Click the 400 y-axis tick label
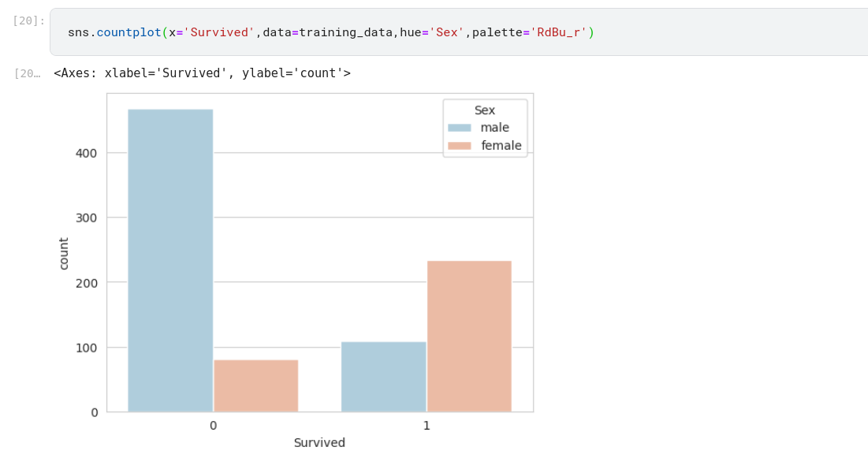 (x=88, y=153)
